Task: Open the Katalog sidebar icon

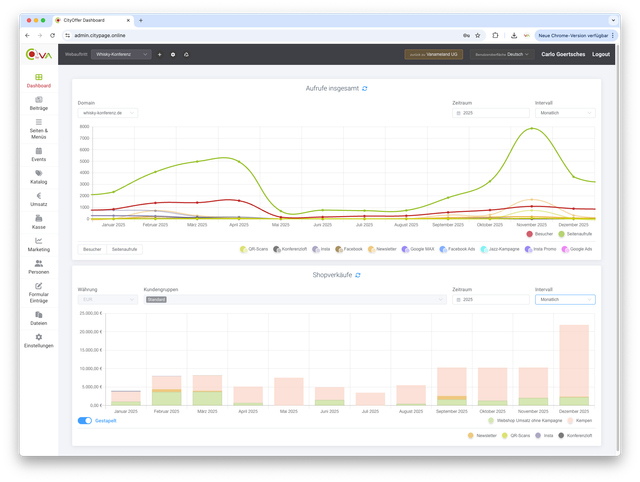Action: point(38,177)
